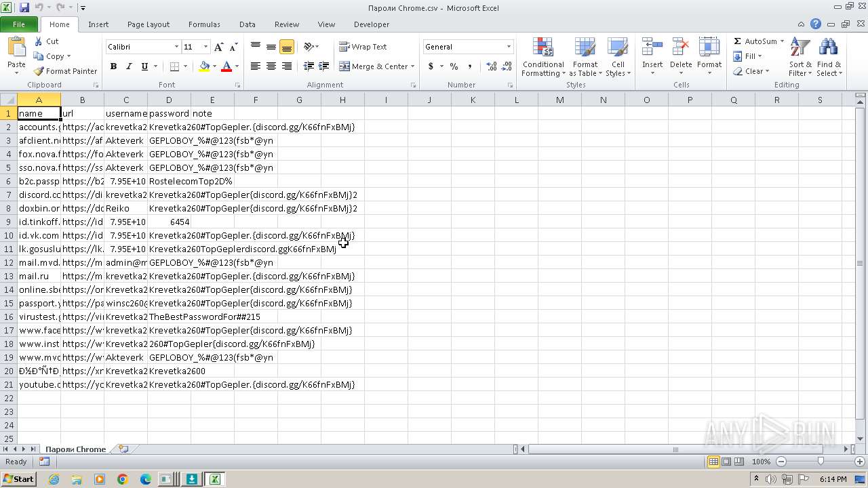The width and height of the screenshot is (868, 488).
Task: Open Find & Select menu
Action: (x=829, y=57)
